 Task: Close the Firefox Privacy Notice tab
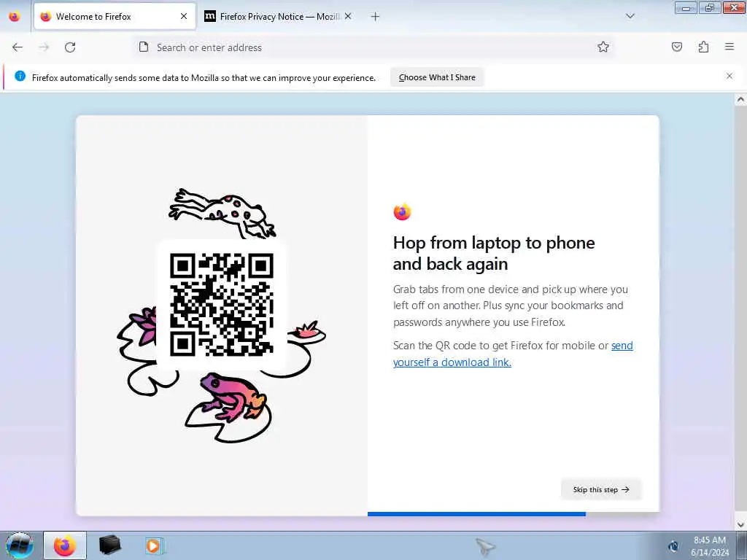pyautogui.click(x=348, y=16)
